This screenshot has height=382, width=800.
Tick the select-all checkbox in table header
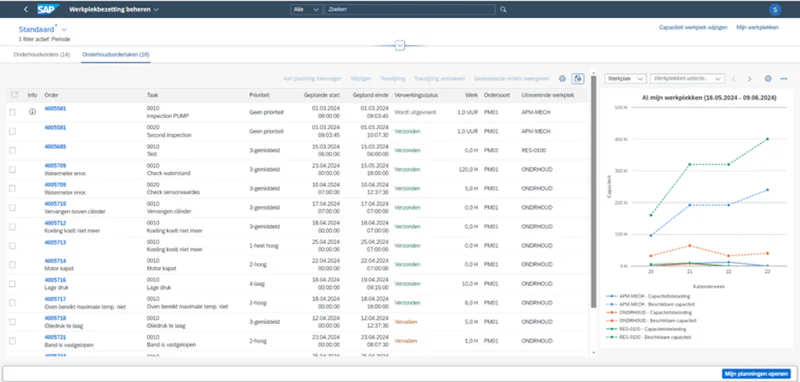coord(14,94)
